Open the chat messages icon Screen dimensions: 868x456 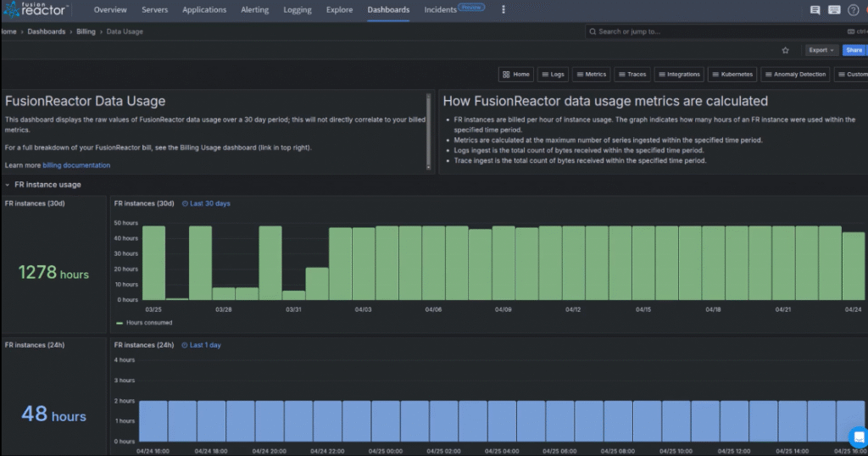pyautogui.click(x=815, y=10)
